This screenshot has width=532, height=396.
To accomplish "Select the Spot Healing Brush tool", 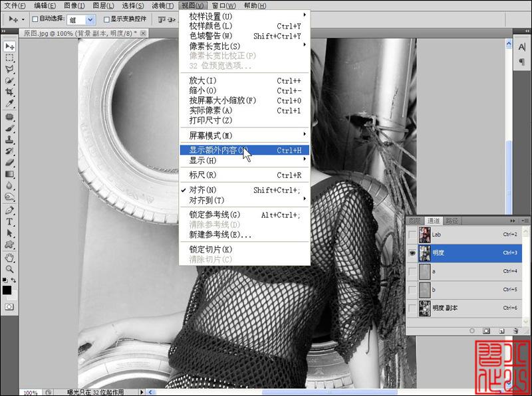I will pos(9,117).
